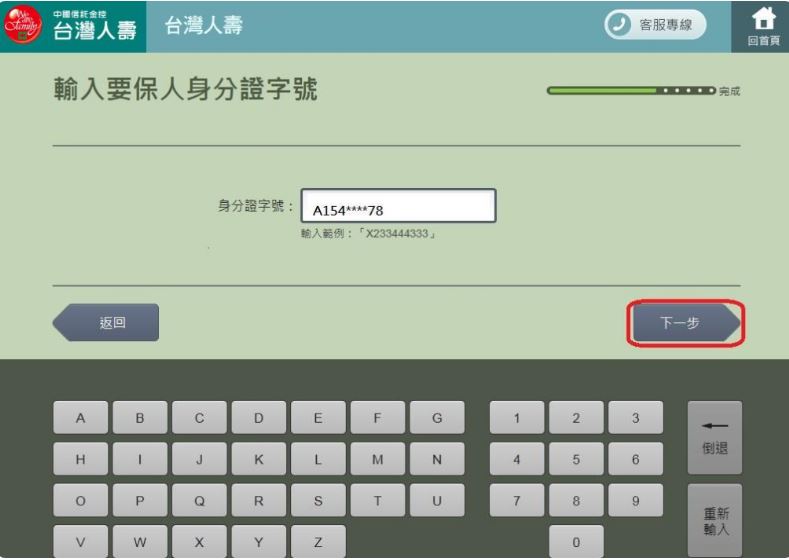The image size is (789, 560).
Task: Click the Taiwan Life logo emblem
Action: point(18,24)
